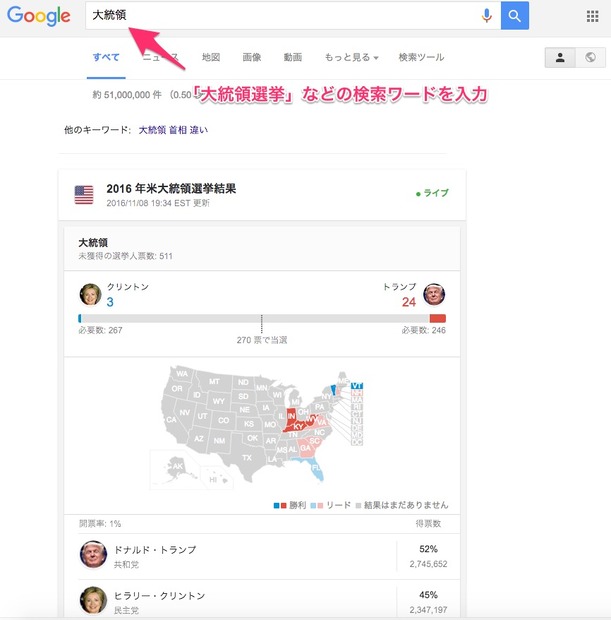Image resolution: width=611 pixels, height=620 pixels.
Task: Click Trump's portrait above the electoral bar
Action: (434, 294)
